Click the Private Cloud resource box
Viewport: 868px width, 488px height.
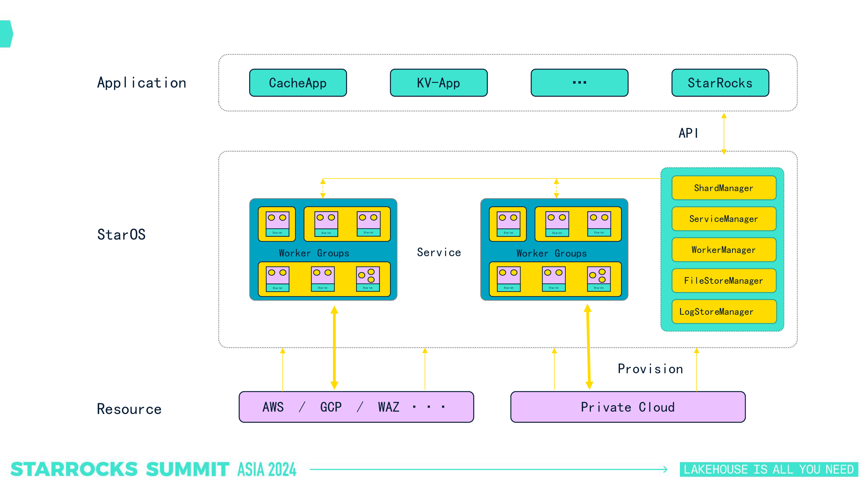[628, 407]
